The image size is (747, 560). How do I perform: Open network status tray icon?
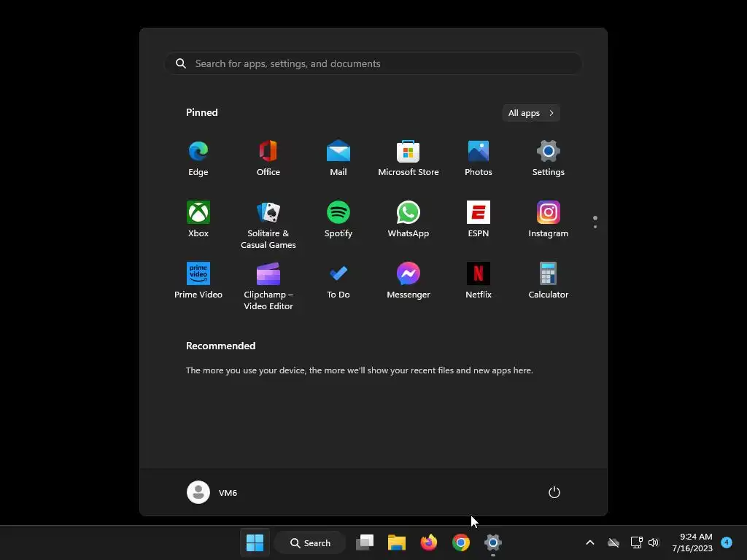(x=636, y=542)
